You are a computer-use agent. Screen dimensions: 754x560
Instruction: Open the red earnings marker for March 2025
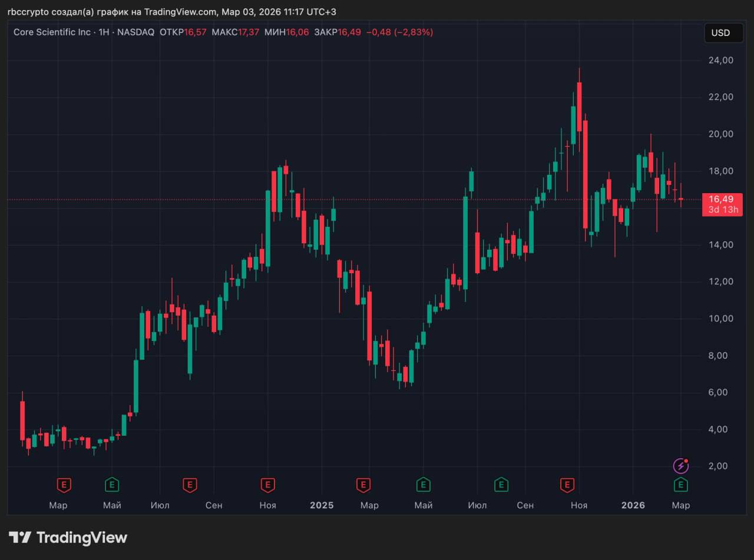pos(363,485)
